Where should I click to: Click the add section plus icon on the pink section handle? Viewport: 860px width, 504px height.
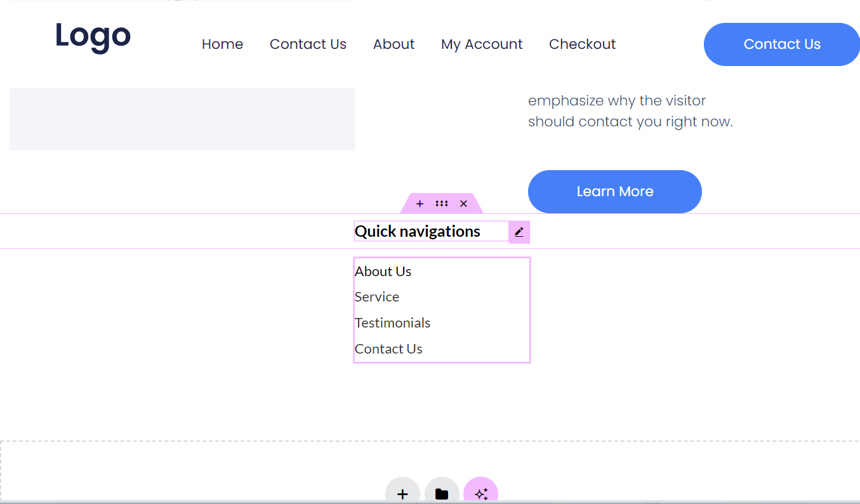[420, 204]
